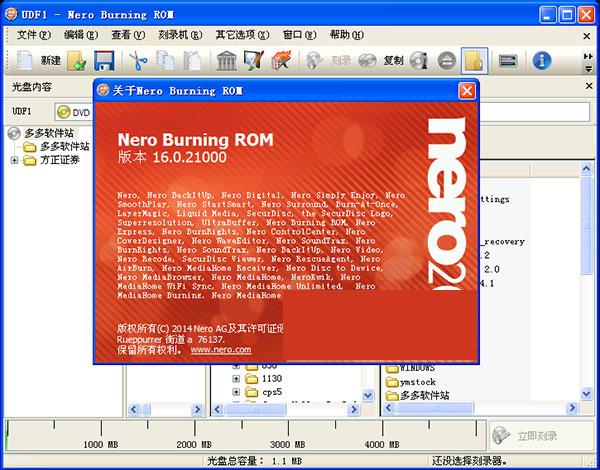Click disc content horizontal scrollbar right arrow

(x=197, y=410)
